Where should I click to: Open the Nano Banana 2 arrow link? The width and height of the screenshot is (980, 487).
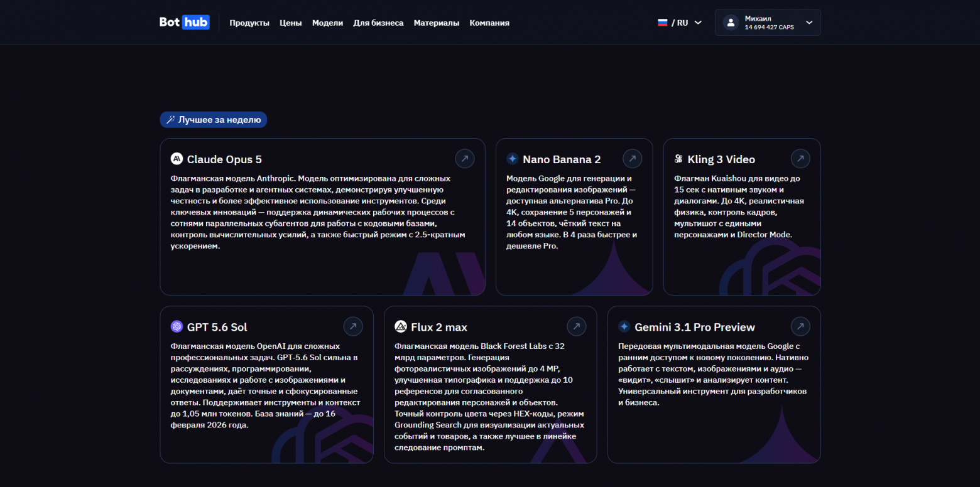click(x=633, y=159)
